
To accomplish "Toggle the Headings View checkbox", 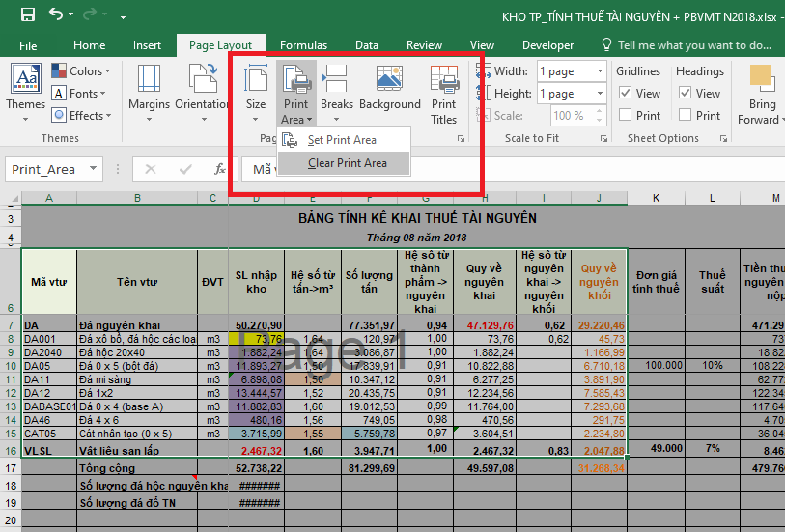I will [685, 94].
